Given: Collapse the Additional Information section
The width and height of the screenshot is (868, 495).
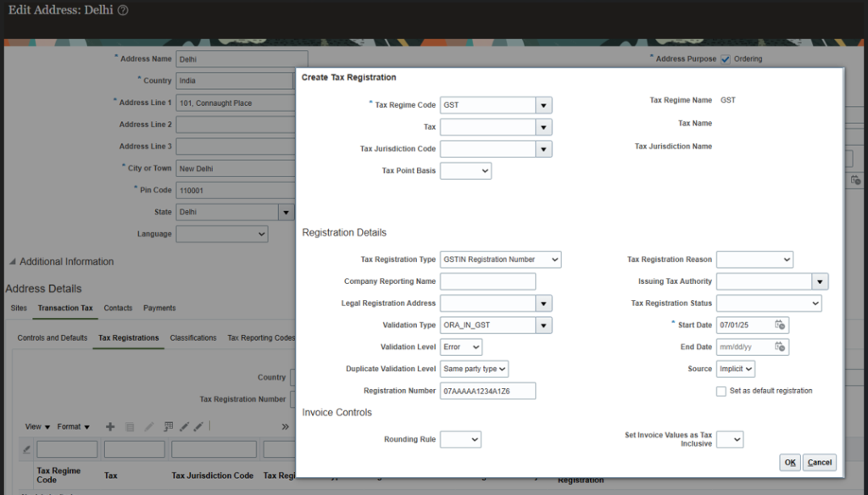Looking at the screenshot, I should [x=12, y=262].
